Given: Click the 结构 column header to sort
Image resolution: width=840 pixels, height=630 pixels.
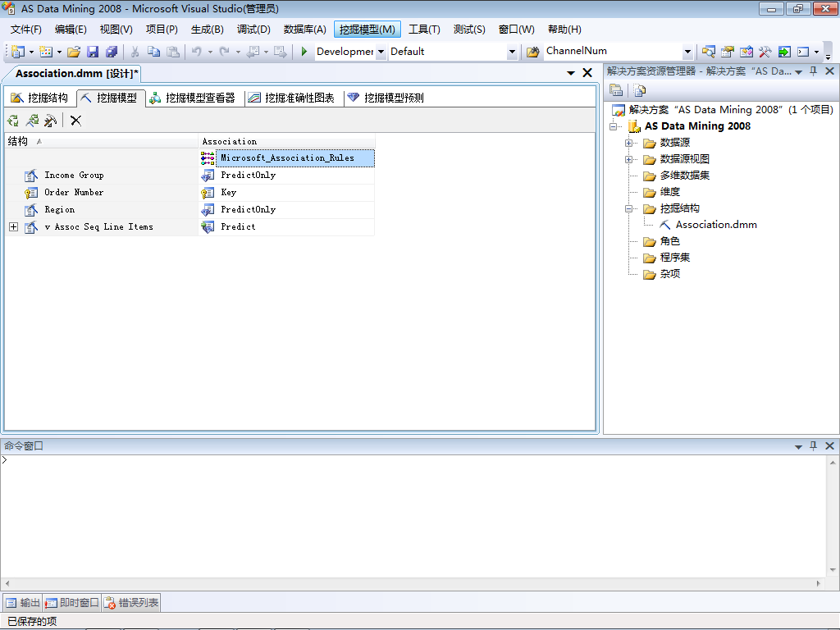Looking at the screenshot, I should 101,141.
